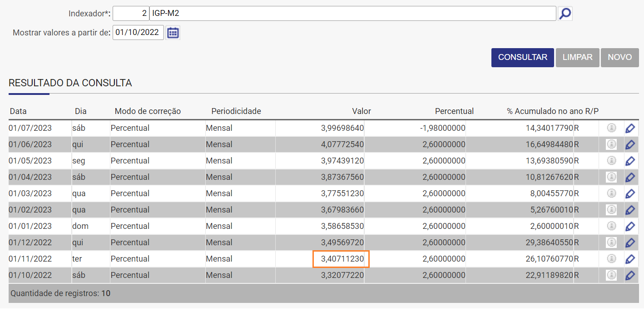
Task: Click the accumulated value 29,38640550
Action: (550, 243)
